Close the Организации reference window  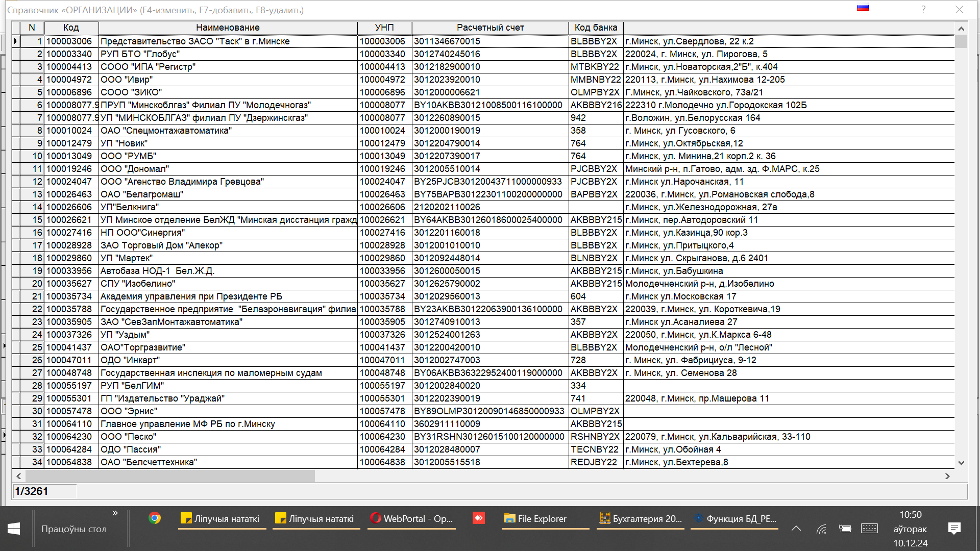960,10
